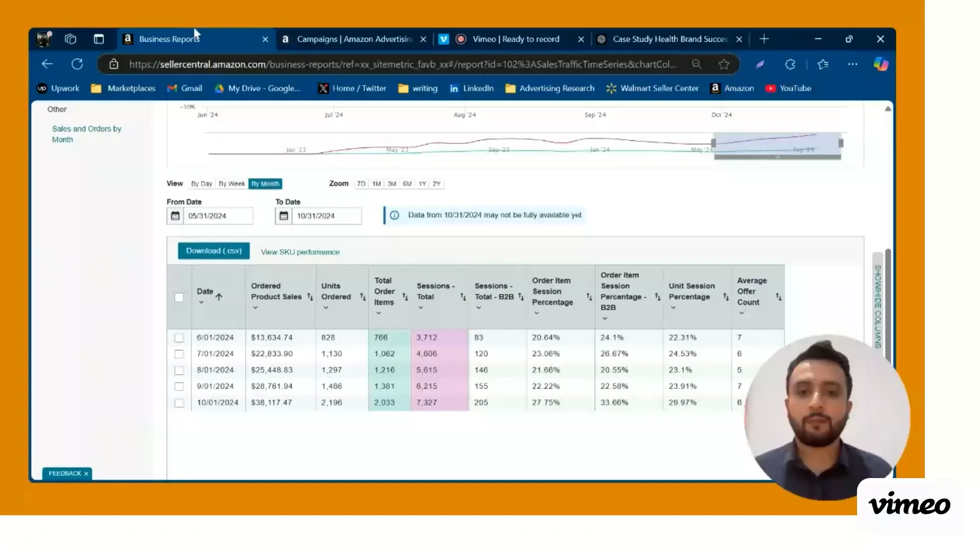Open the View SKU performance link
Viewport: 980px width, 551px height.
300,252
